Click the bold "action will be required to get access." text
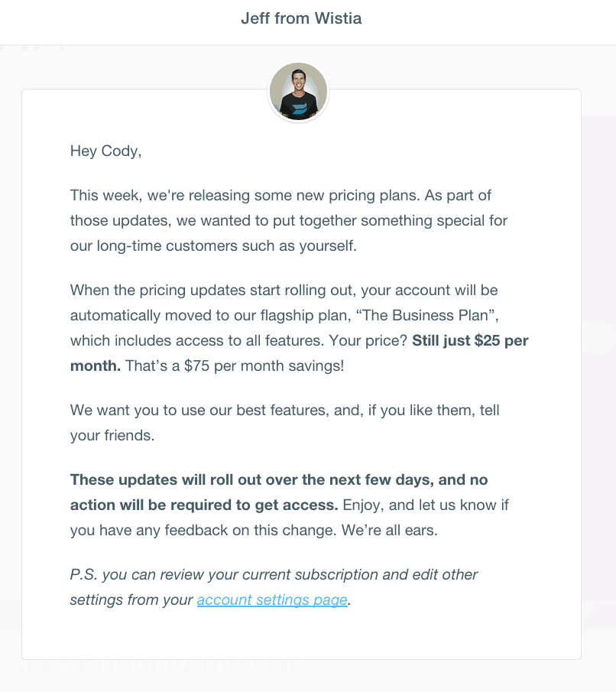616x692 pixels. (x=204, y=505)
